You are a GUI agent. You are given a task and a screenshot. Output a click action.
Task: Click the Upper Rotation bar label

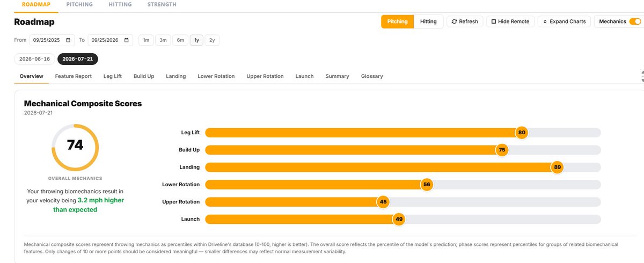(x=181, y=202)
